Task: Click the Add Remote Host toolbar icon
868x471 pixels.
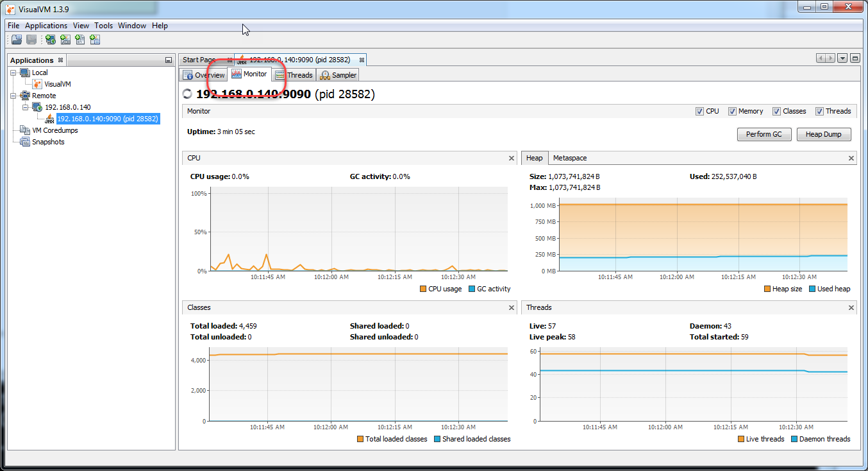Action: tap(49, 39)
